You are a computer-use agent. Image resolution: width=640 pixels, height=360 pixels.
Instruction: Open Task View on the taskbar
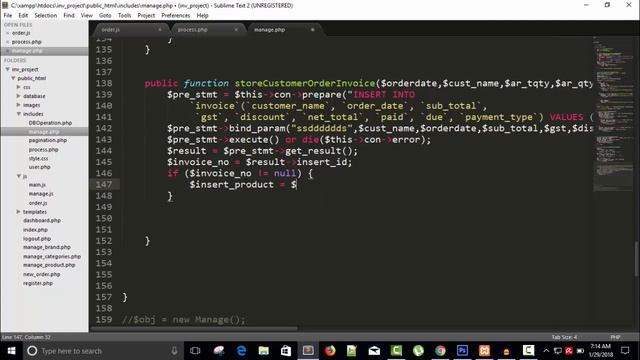click(x=195, y=351)
